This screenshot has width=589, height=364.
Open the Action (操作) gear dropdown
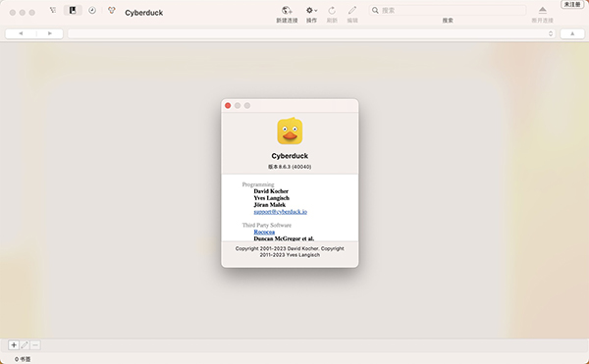(311, 11)
